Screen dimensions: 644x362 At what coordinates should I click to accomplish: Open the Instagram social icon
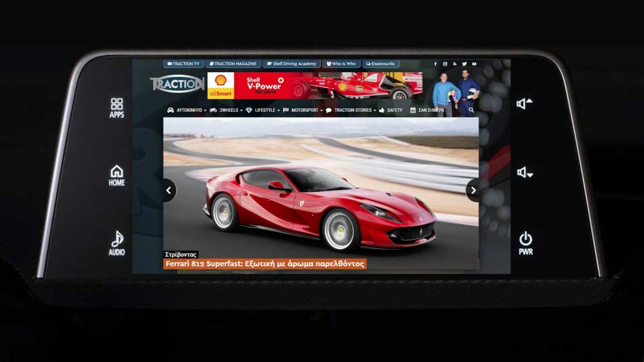(x=445, y=64)
